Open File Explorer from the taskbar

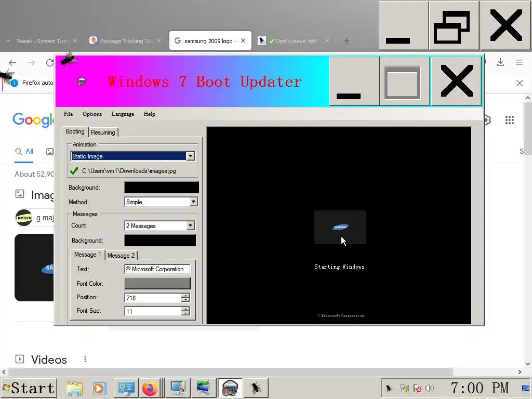click(74, 388)
